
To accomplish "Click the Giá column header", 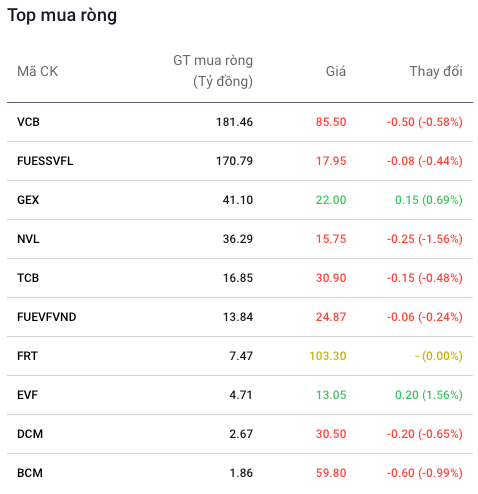I will point(336,71).
